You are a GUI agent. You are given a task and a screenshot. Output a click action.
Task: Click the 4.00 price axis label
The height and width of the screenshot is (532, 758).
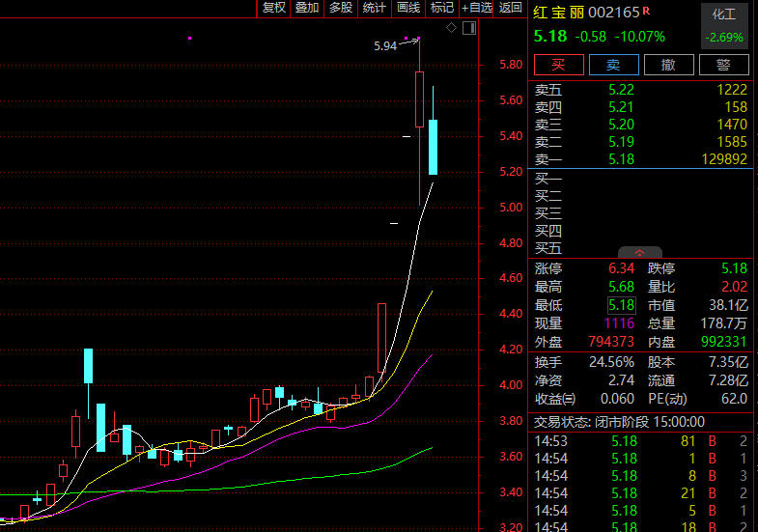[511, 385]
